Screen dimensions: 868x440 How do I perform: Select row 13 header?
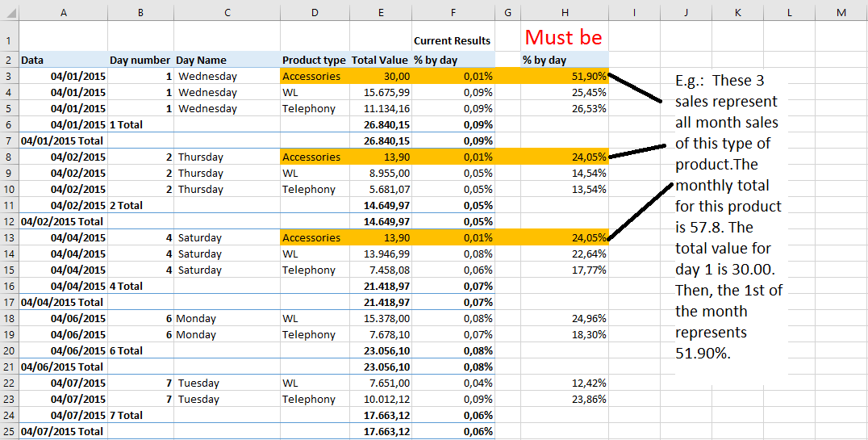coord(10,237)
